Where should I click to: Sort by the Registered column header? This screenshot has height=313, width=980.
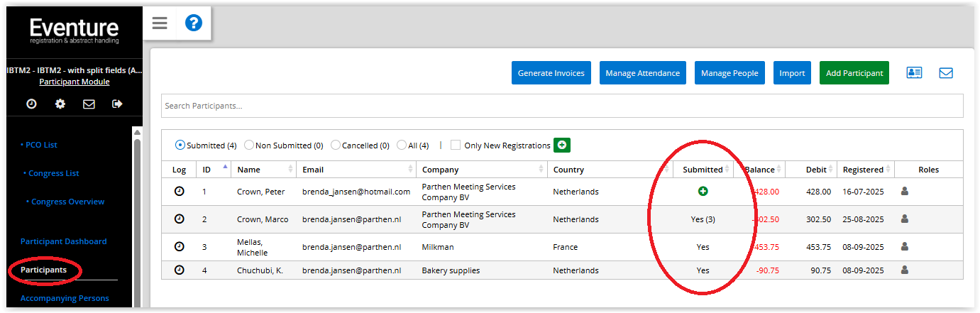click(863, 170)
